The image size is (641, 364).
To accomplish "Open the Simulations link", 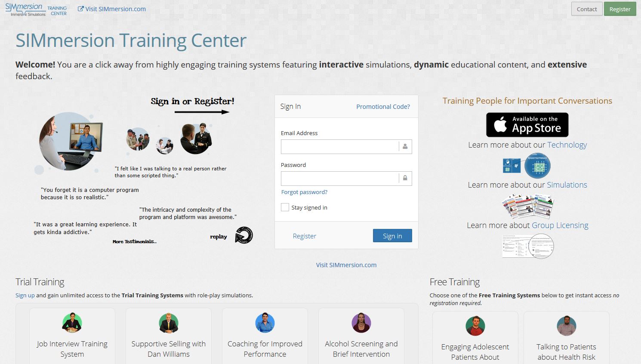I will click(x=567, y=185).
